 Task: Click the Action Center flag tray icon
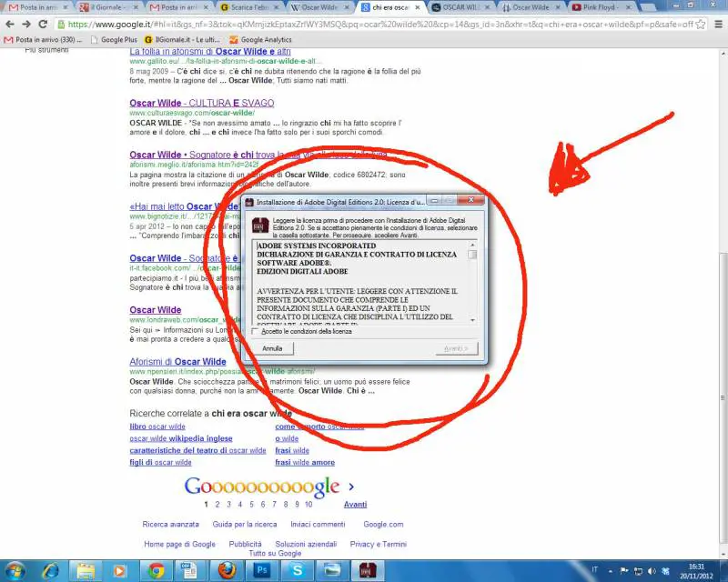624,571
